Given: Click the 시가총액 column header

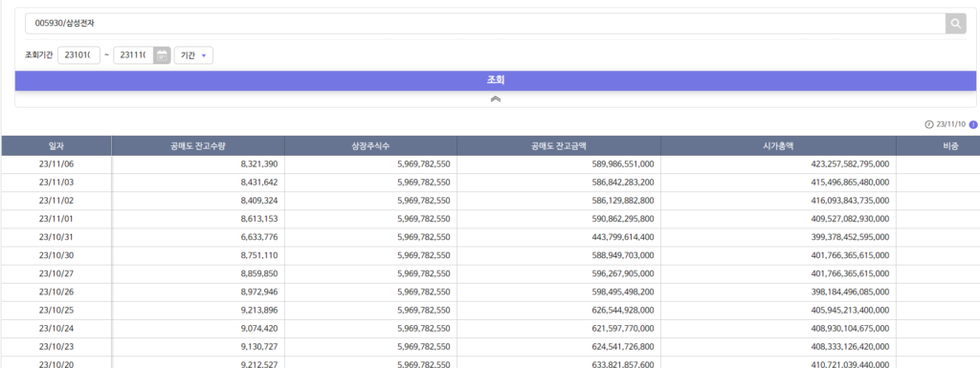Looking at the screenshot, I should (x=779, y=146).
